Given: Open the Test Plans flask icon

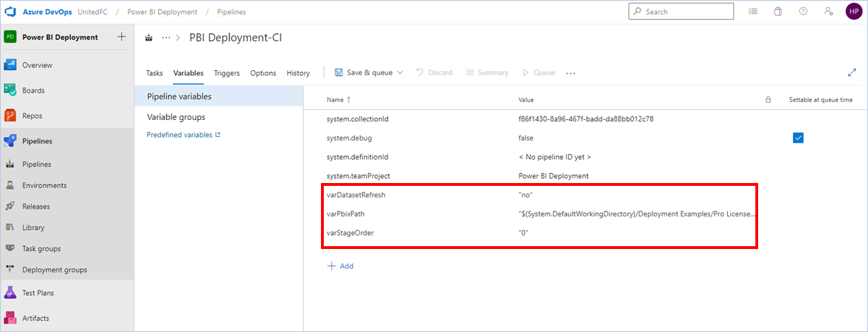Looking at the screenshot, I should [10, 292].
